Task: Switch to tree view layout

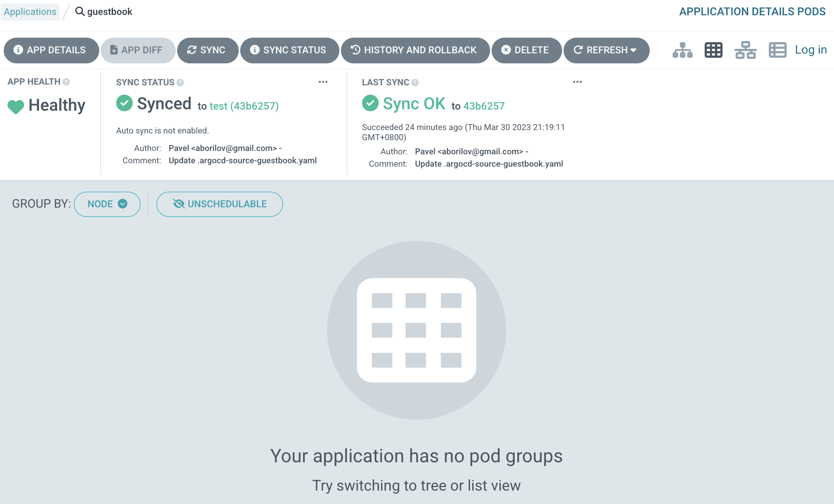Action: pos(682,50)
